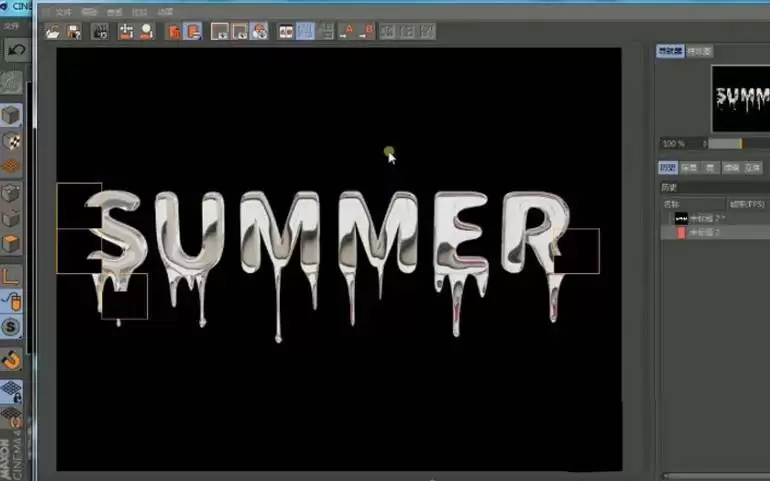Viewport: 770px width, 481px height.
Task: Open the second Picture Viewer menu
Action: click(x=89, y=12)
